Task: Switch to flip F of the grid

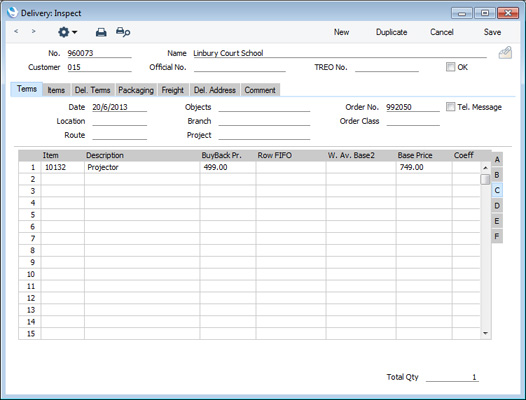Action: click(x=497, y=236)
